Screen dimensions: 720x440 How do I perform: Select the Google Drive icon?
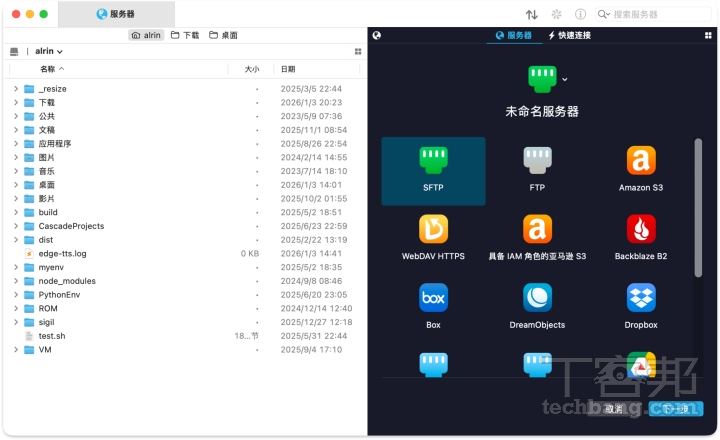(641, 364)
